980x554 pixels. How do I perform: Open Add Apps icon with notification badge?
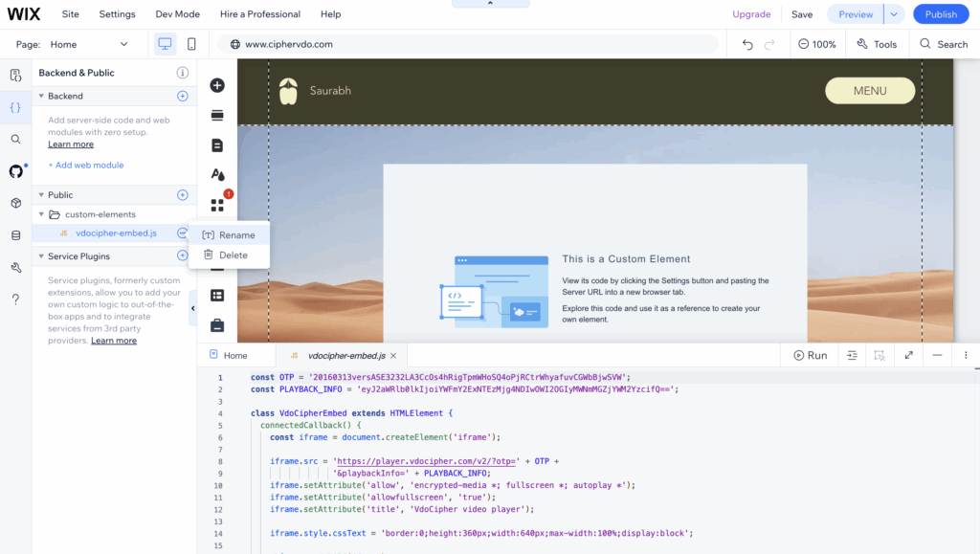[x=217, y=205]
